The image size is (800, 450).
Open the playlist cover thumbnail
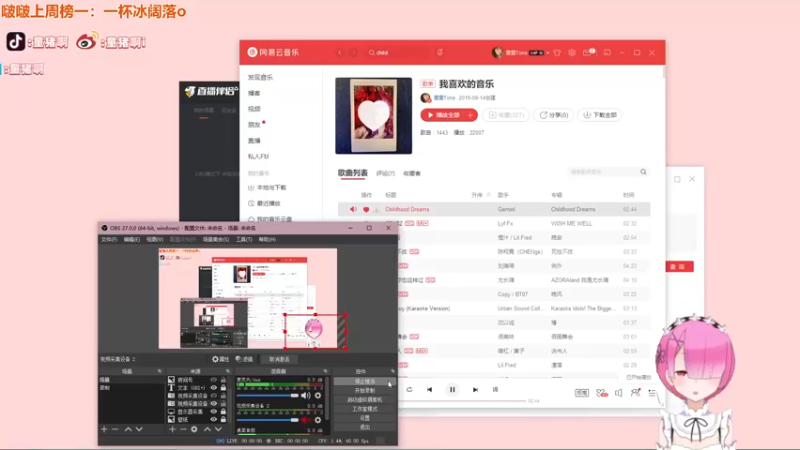point(373,116)
